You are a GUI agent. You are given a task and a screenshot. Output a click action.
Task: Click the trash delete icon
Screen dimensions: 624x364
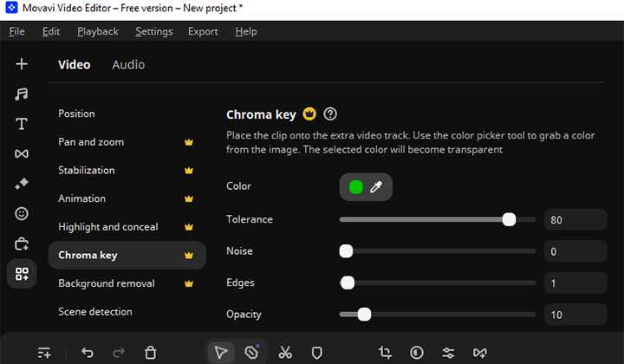[x=151, y=353]
